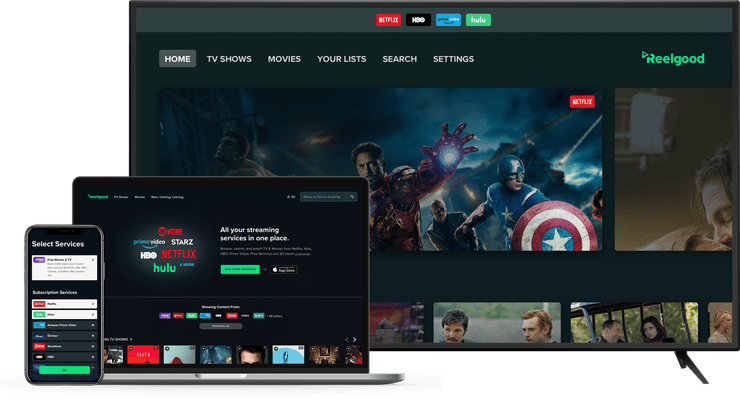The width and height of the screenshot is (740, 399).
Task: Click the green hulu logo in laptop hero
Action: pyautogui.click(x=164, y=268)
